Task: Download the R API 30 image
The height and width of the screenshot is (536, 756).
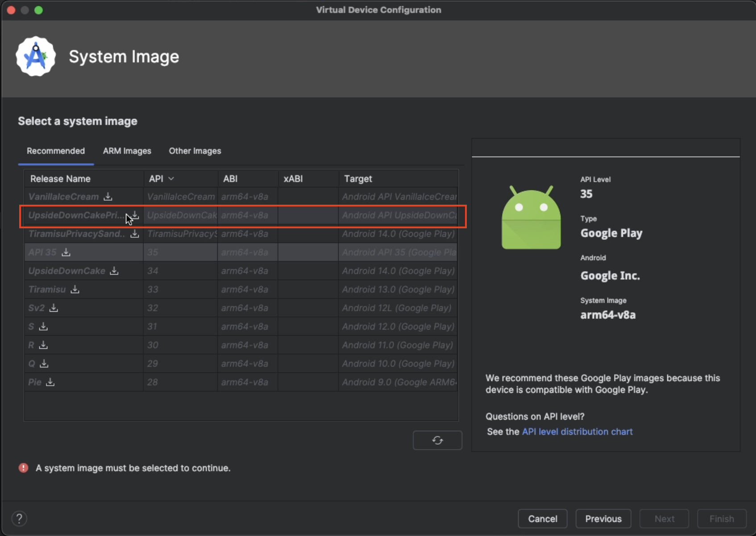Action: (x=43, y=345)
